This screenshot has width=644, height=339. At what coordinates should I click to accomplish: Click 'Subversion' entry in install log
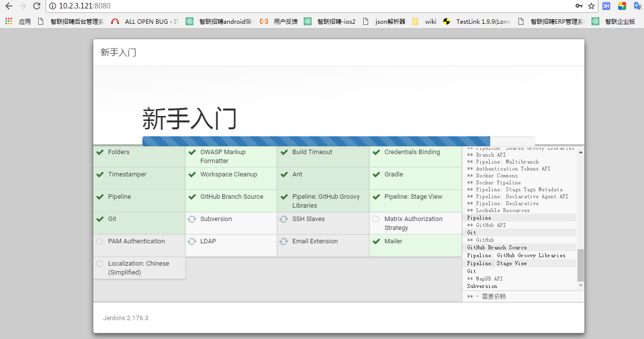(482, 286)
